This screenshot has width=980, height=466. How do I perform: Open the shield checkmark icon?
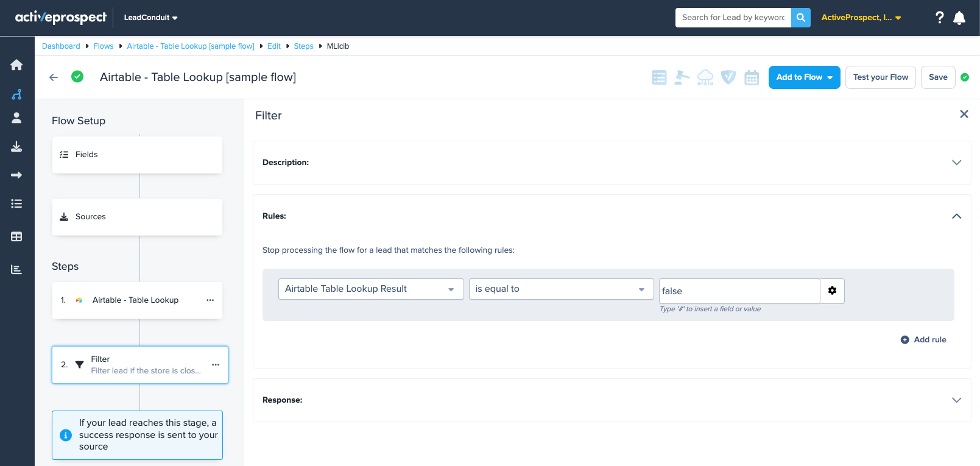tap(728, 77)
